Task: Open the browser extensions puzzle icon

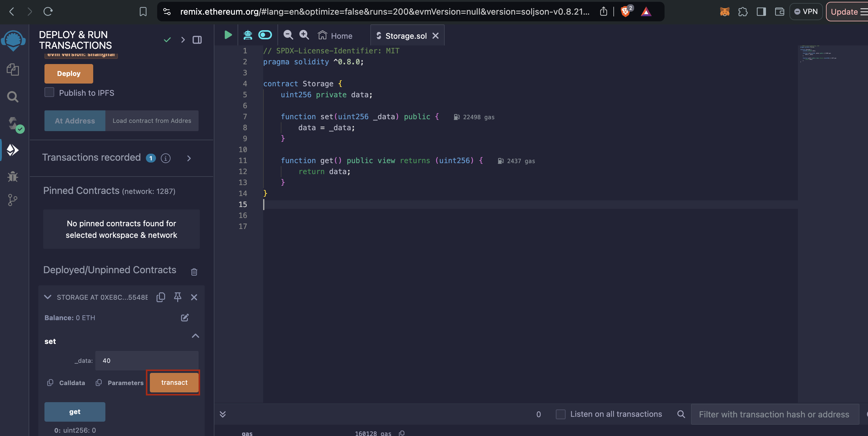Action: coord(743,12)
